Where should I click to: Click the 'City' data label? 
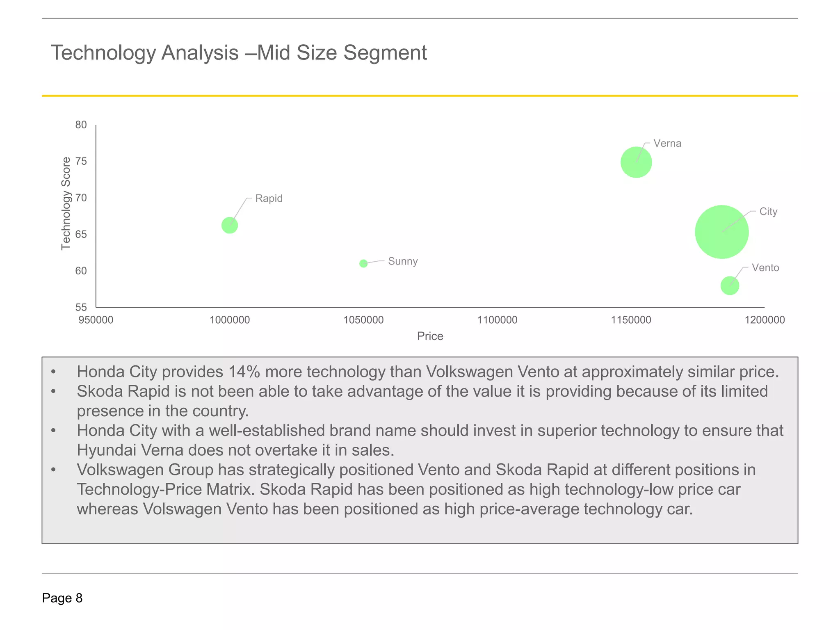tap(768, 212)
